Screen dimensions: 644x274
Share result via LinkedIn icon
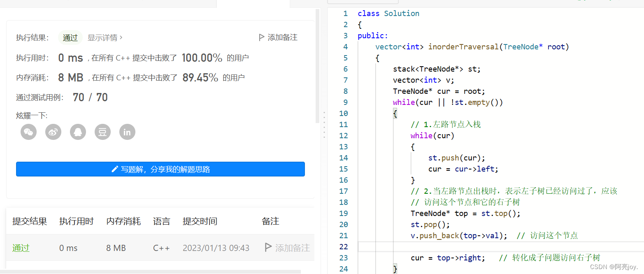(127, 132)
